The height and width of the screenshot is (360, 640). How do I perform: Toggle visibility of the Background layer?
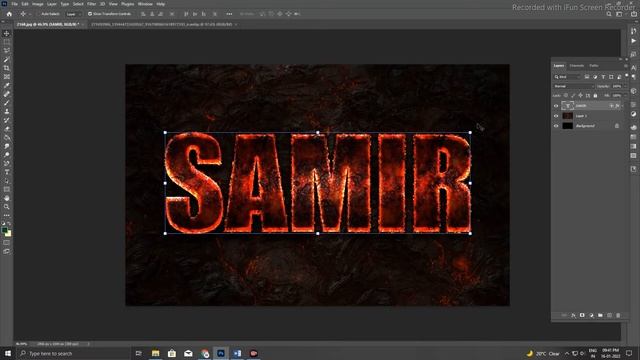556,126
